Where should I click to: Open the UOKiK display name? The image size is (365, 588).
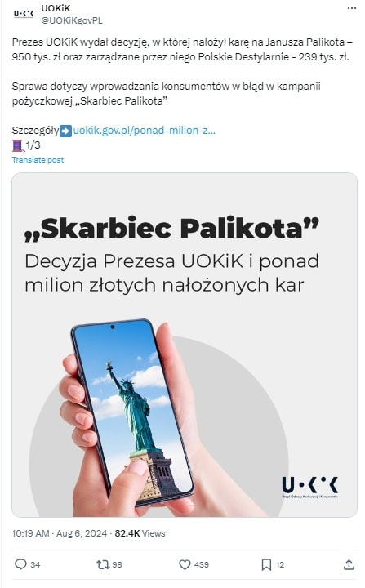(x=56, y=8)
